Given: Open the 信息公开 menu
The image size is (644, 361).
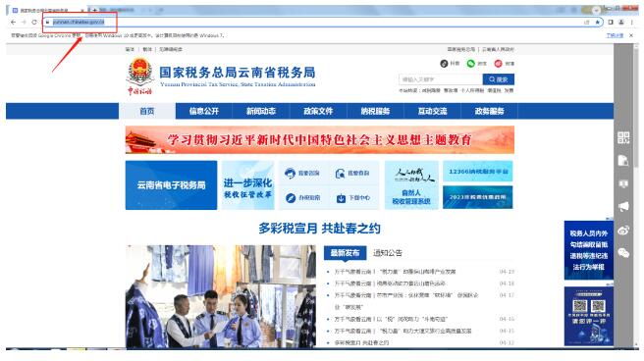Looking at the screenshot, I should (204, 111).
